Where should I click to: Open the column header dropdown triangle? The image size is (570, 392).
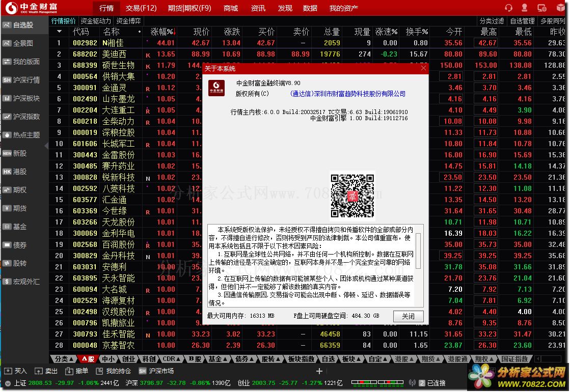click(x=59, y=32)
